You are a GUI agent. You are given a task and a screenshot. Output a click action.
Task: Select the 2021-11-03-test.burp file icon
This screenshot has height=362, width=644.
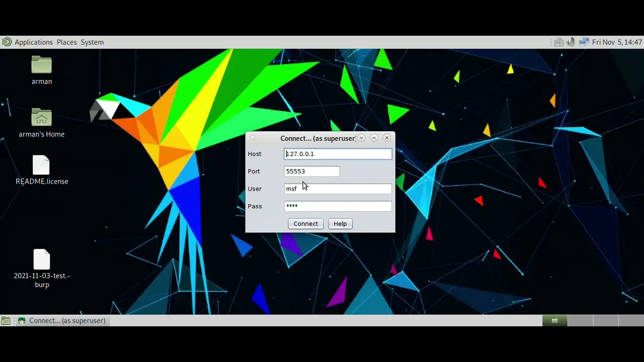click(x=42, y=259)
